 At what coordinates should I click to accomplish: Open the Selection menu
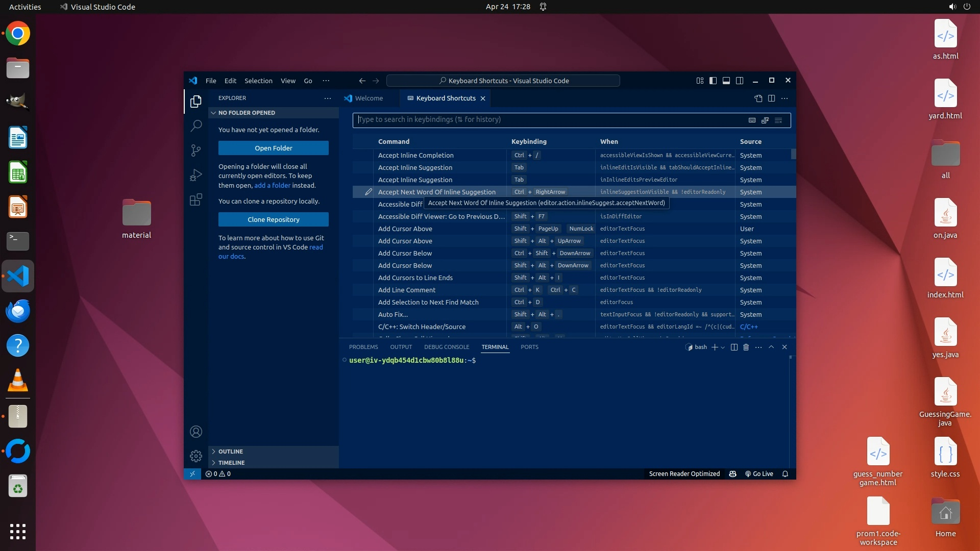tap(258, 81)
